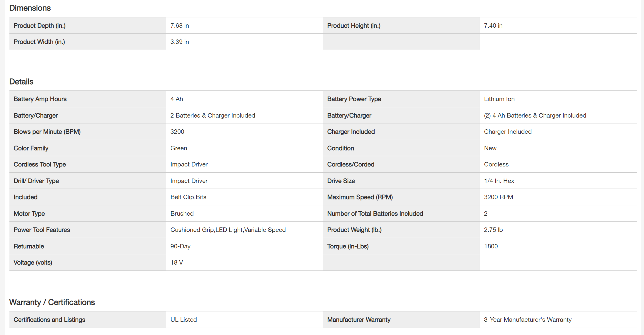
Task: Select the 1/4 In. Hex value
Action: 499,181
